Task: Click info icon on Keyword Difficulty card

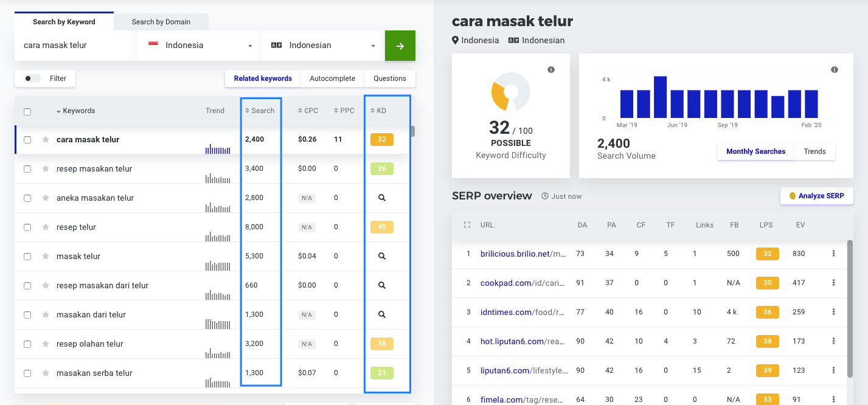Action: (x=551, y=70)
